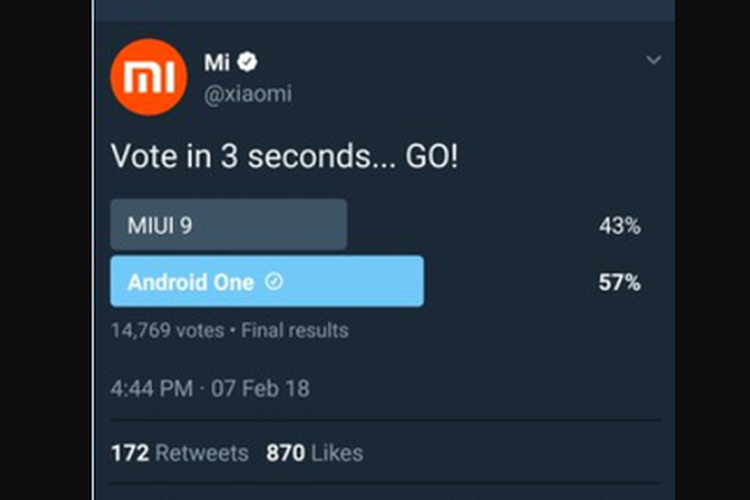The height and width of the screenshot is (500, 750).
Task: Select the MIUI 9 poll option
Action: (228, 225)
